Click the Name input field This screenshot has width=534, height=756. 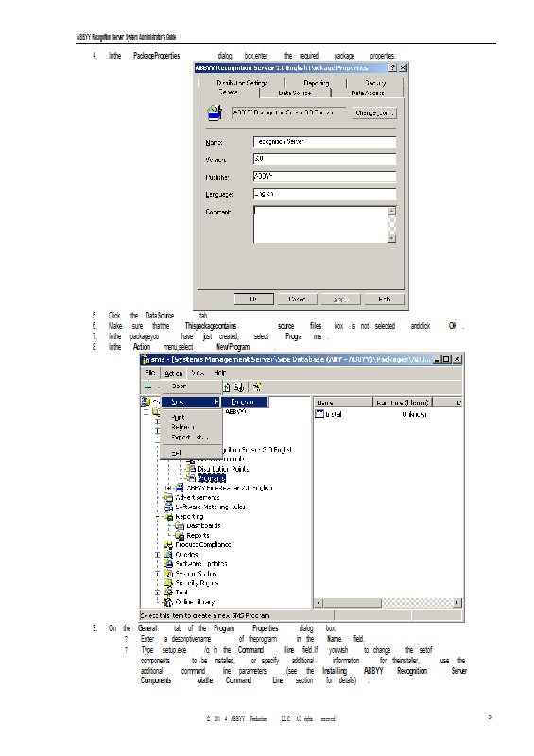coord(324,142)
